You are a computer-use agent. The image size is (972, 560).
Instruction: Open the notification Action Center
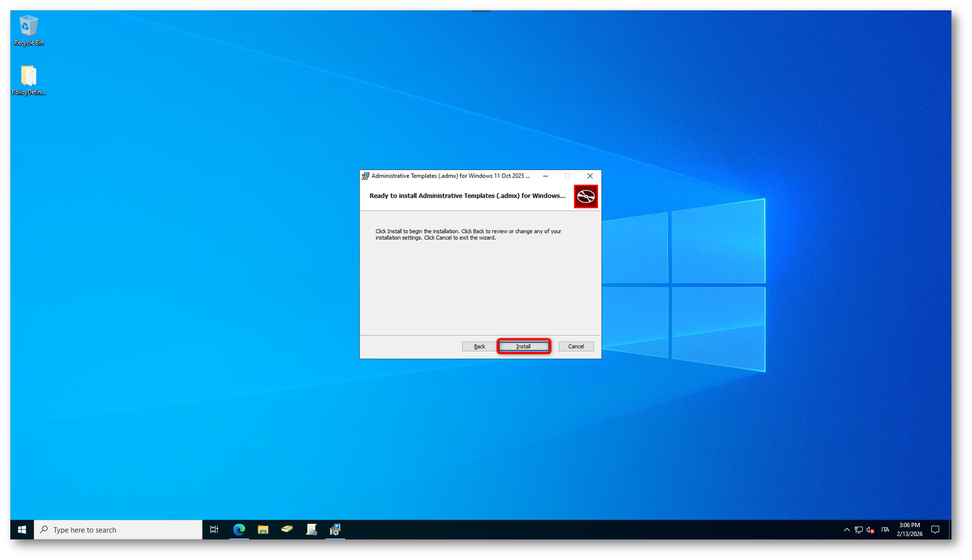(935, 530)
